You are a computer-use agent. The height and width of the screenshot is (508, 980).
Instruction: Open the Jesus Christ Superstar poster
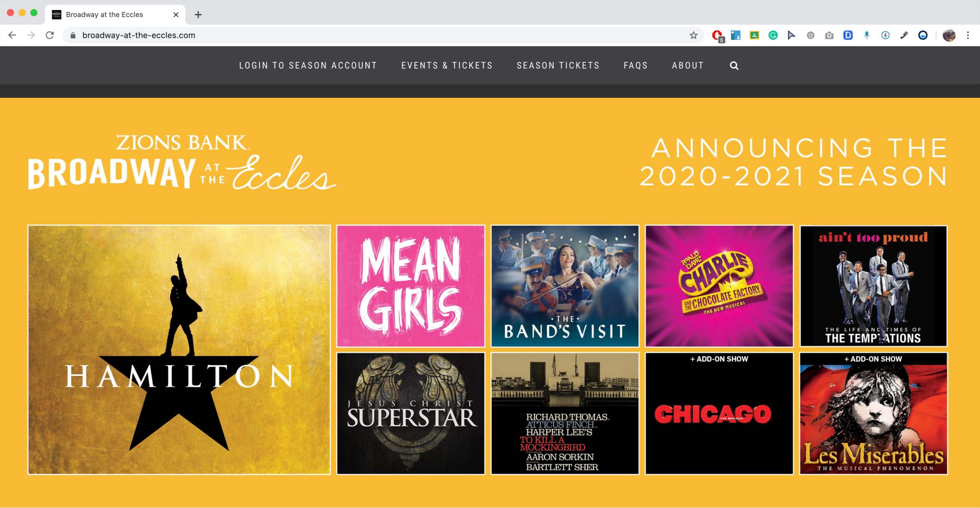410,413
